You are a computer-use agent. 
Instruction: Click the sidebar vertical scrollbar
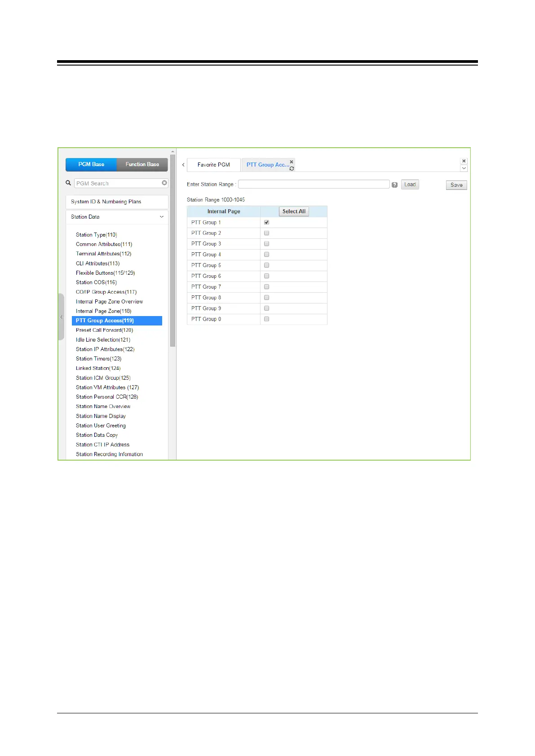pos(173,251)
